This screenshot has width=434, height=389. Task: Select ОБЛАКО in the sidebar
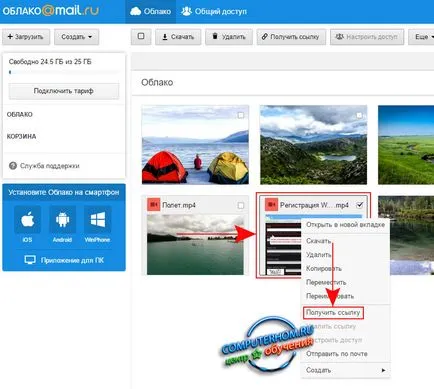pos(20,114)
